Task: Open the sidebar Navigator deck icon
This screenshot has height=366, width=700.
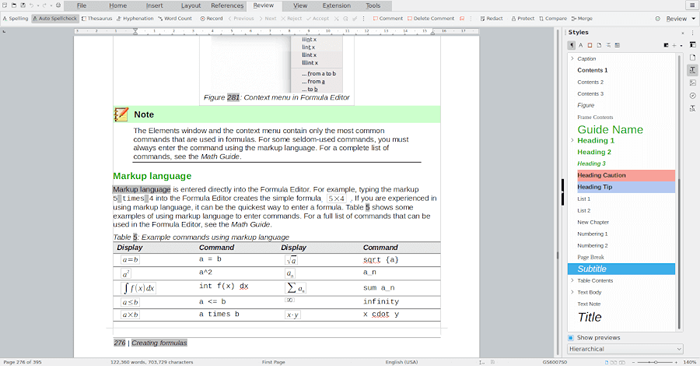Action: click(692, 96)
